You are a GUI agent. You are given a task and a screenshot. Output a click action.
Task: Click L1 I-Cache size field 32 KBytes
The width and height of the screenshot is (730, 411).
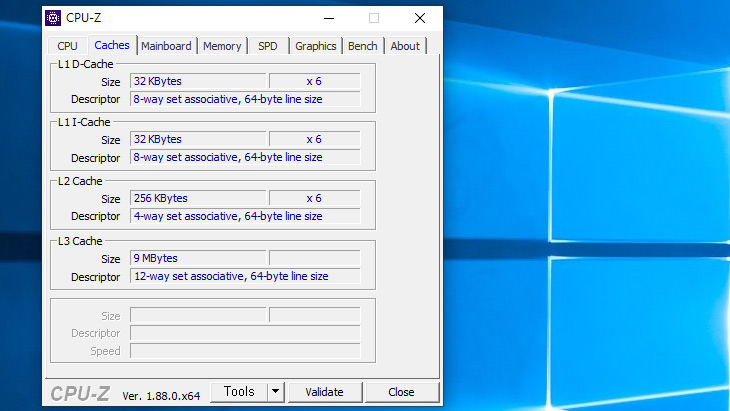(198, 139)
